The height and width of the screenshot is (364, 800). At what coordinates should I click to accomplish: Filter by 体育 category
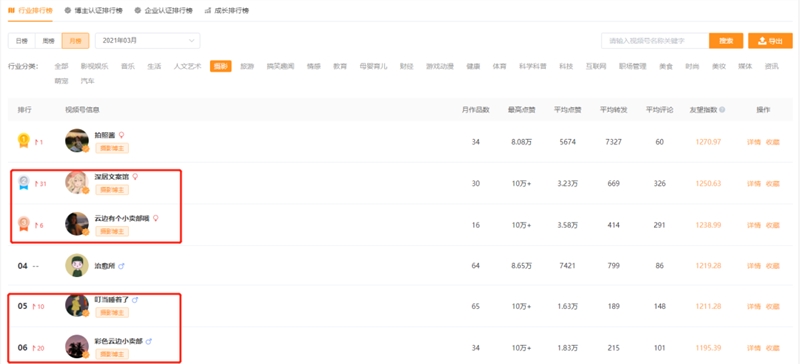[x=499, y=66]
